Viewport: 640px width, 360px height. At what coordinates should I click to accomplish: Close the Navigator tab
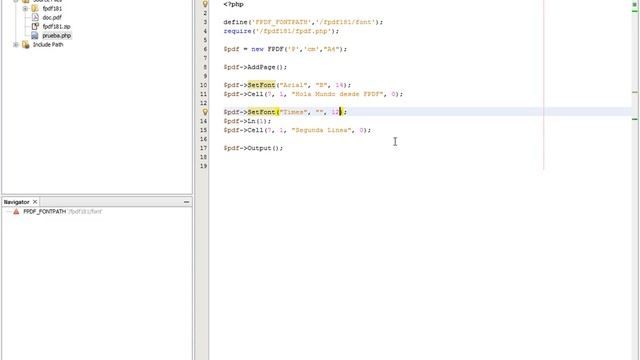[35, 202]
